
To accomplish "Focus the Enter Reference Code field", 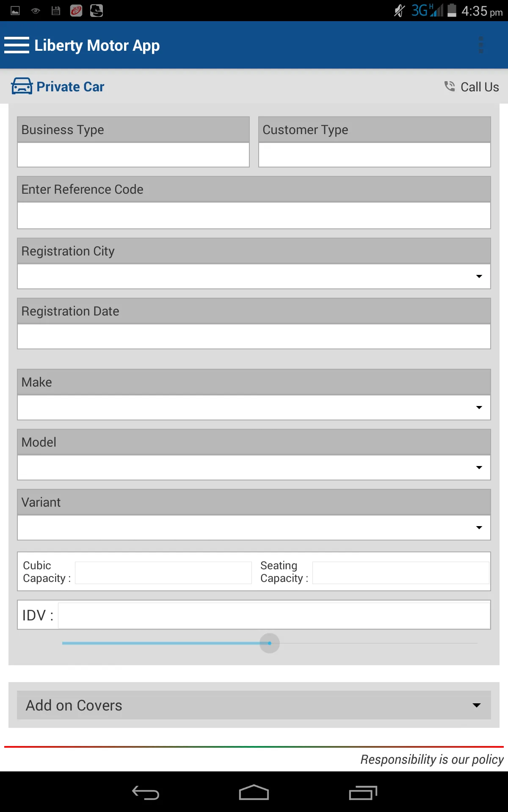I will [x=254, y=216].
